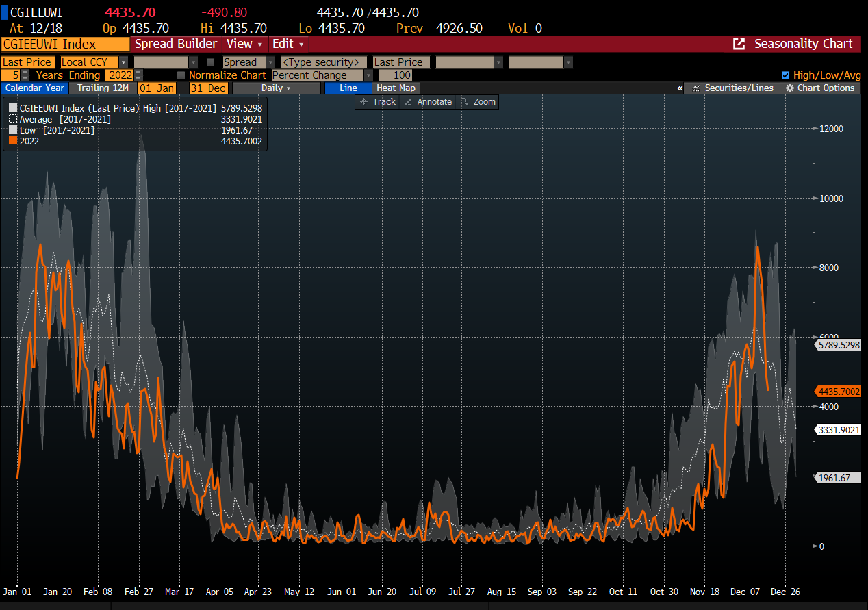Open the Securities/Lines panel
Viewport: 868px width, 610px height.
[732, 88]
